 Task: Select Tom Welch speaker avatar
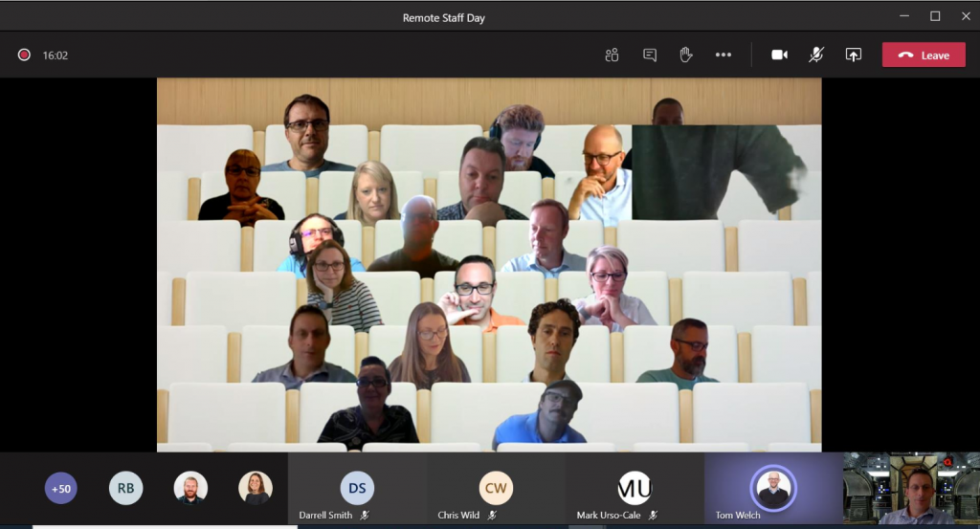[773, 488]
